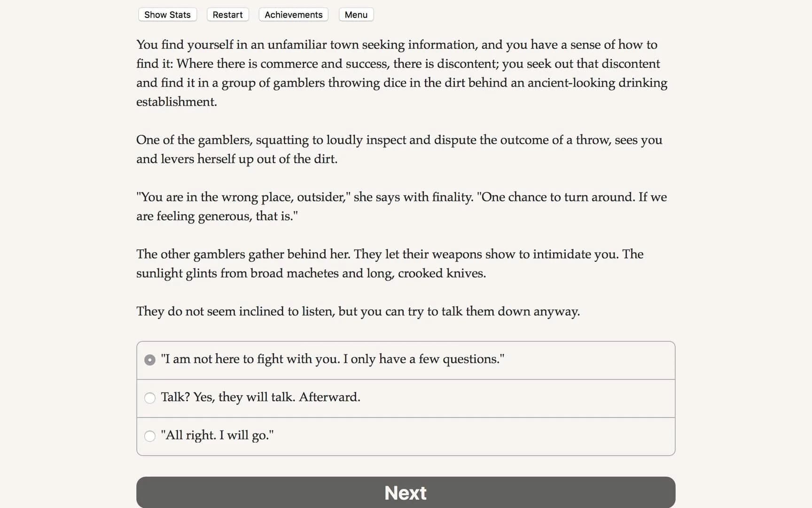Image resolution: width=812 pixels, height=508 pixels.
Task: Pick the threatening dialogue option
Action: pos(150,397)
